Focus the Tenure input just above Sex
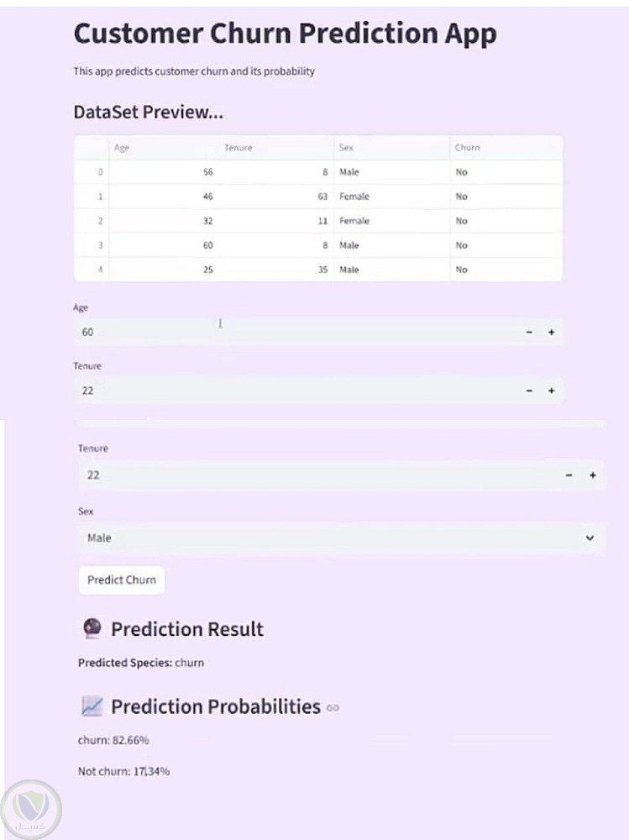This screenshot has height=840, width=629. coord(319,475)
